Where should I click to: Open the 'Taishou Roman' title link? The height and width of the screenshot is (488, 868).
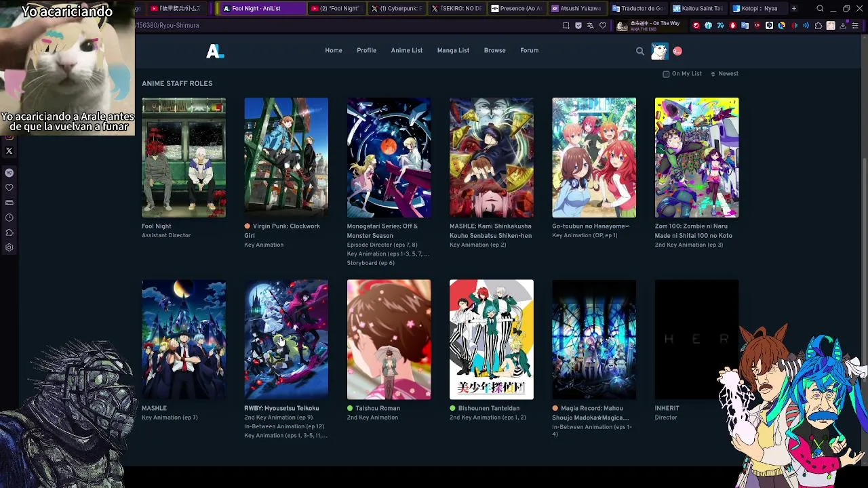pyautogui.click(x=378, y=409)
